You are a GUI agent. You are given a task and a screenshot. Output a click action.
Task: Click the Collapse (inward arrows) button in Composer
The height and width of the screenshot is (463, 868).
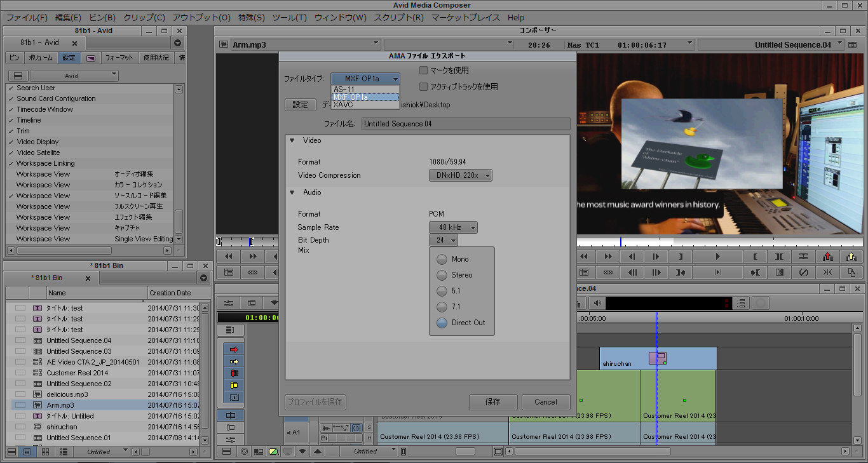(827, 272)
